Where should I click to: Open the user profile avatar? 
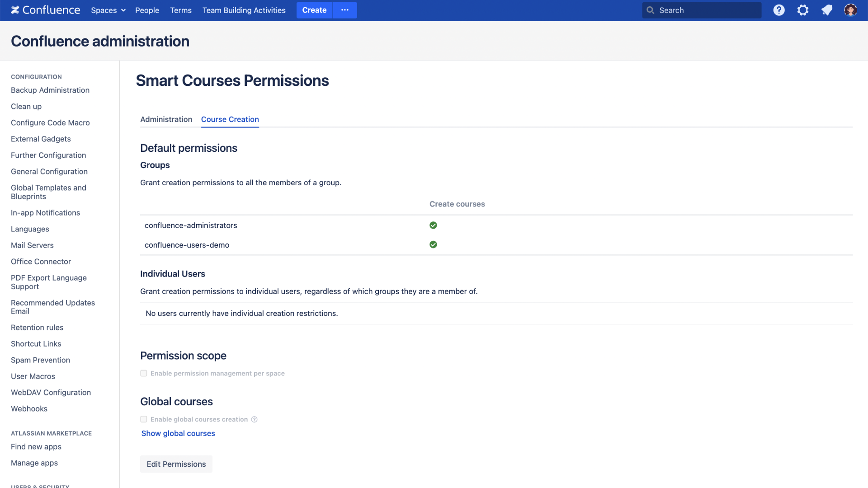click(x=850, y=10)
